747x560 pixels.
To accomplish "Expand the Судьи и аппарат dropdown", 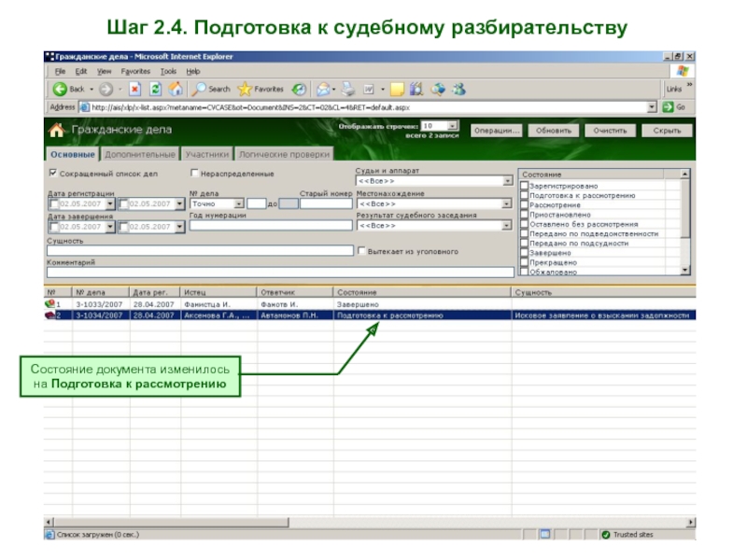I will (508, 181).
